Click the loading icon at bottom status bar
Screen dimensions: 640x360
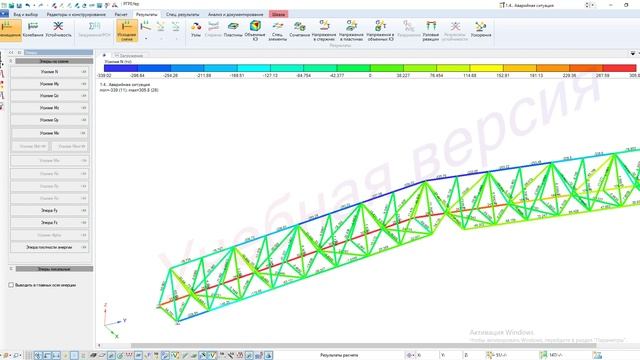pyautogui.click(x=490, y=356)
